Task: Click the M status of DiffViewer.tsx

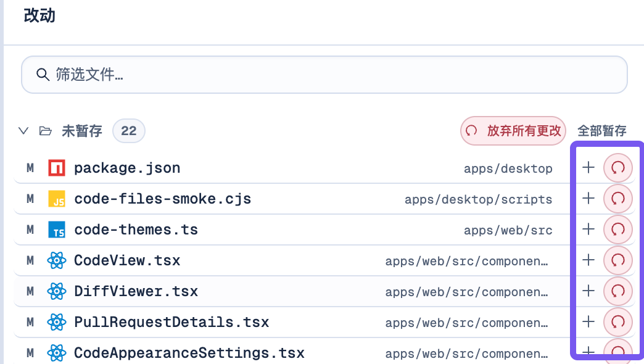Action: click(30, 291)
